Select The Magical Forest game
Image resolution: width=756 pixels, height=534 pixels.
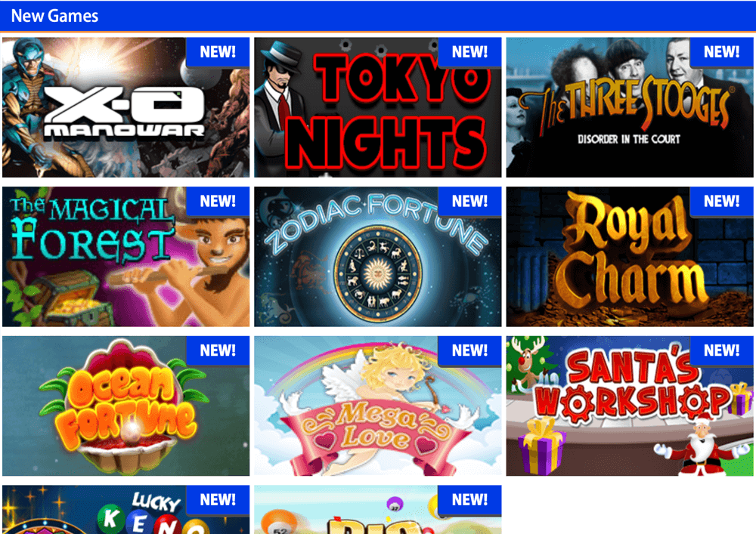(125, 257)
